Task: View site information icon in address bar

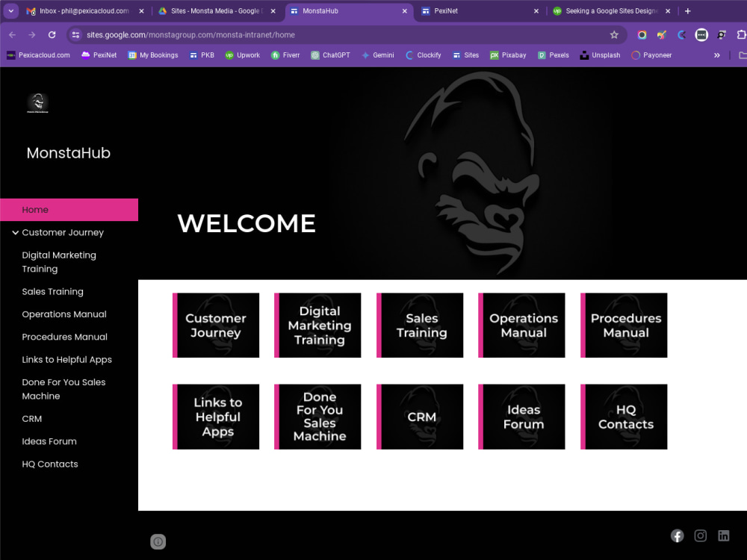Action: point(75,35)
